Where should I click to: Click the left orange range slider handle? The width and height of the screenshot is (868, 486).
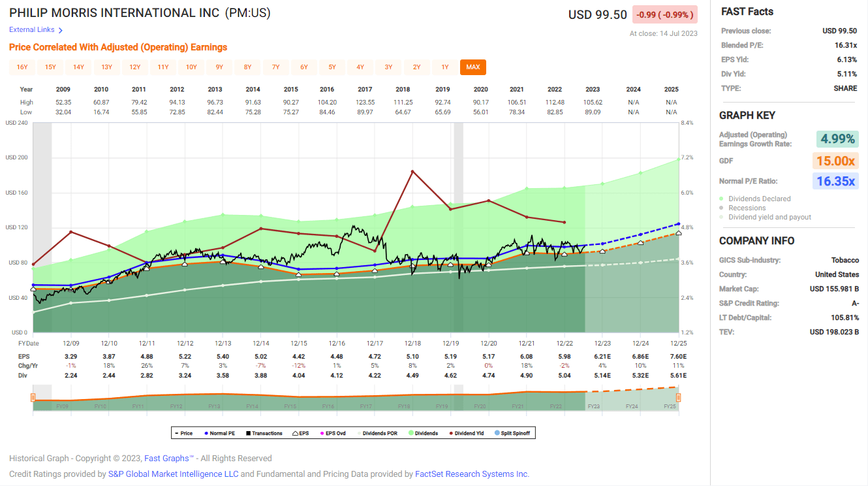[x=32, y=397]
